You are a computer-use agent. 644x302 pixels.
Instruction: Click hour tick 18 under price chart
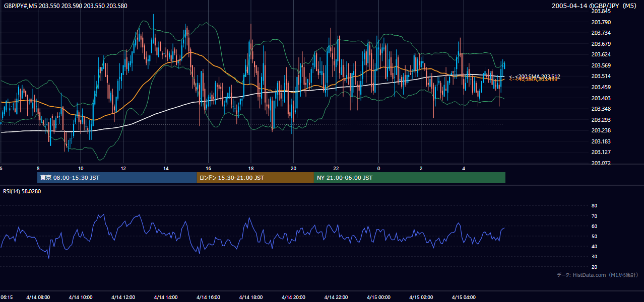coord(251,168)
